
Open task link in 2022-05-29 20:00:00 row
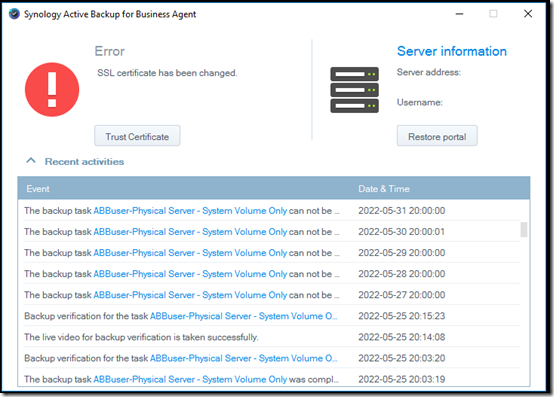point(190,253)
